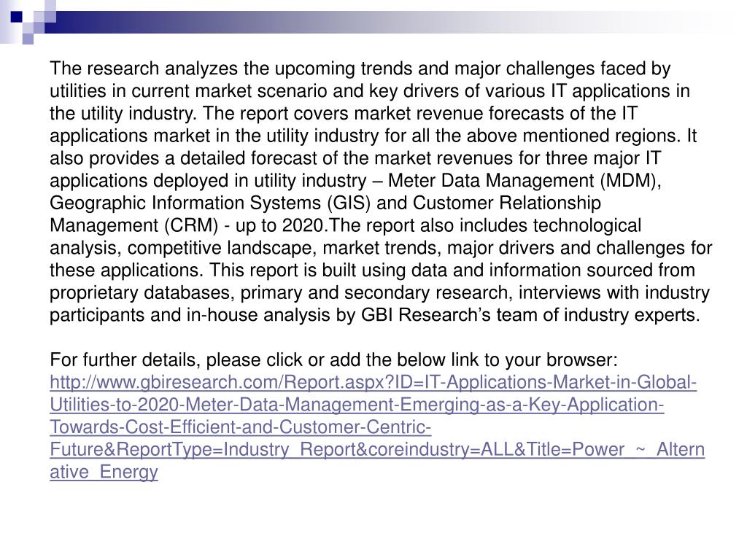Click the phrase 'add the below link to your browser'
The width and height of the screenshot is (747, 560).
coord(473,359)
